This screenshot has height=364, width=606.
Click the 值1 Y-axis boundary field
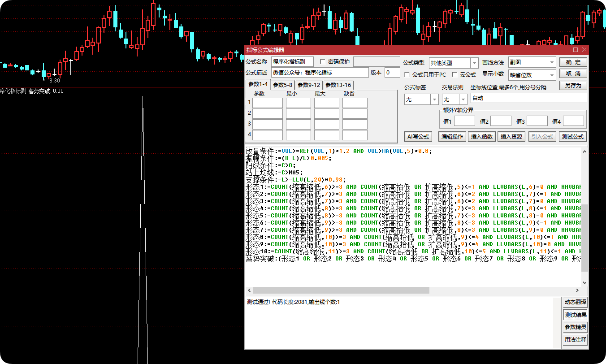pos(464,121)
